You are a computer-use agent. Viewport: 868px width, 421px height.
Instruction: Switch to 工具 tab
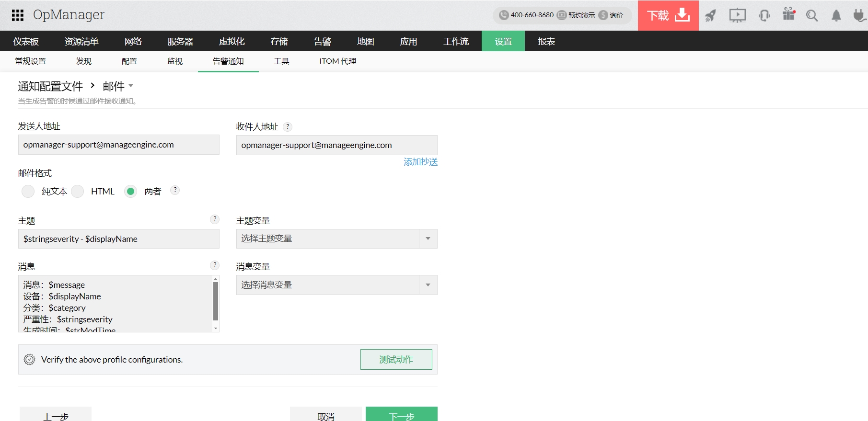282,61
